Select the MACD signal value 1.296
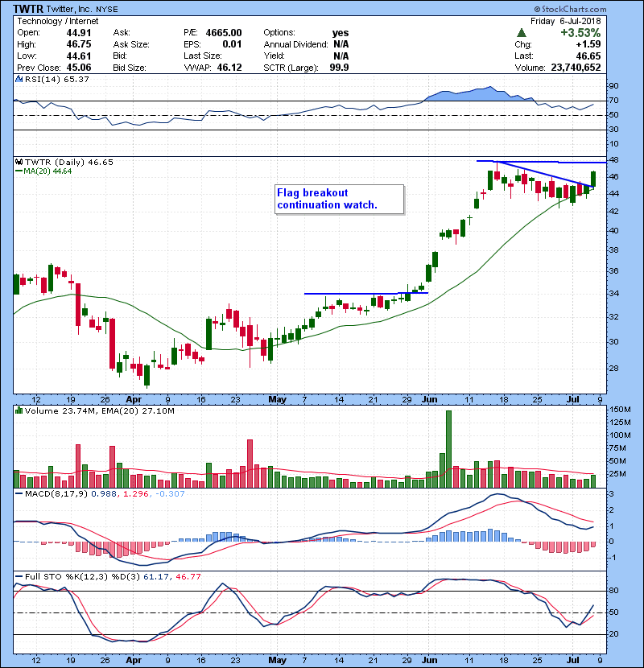Viewport: 644px width, 668px height. pyautogui.click(x=135, y=494)
